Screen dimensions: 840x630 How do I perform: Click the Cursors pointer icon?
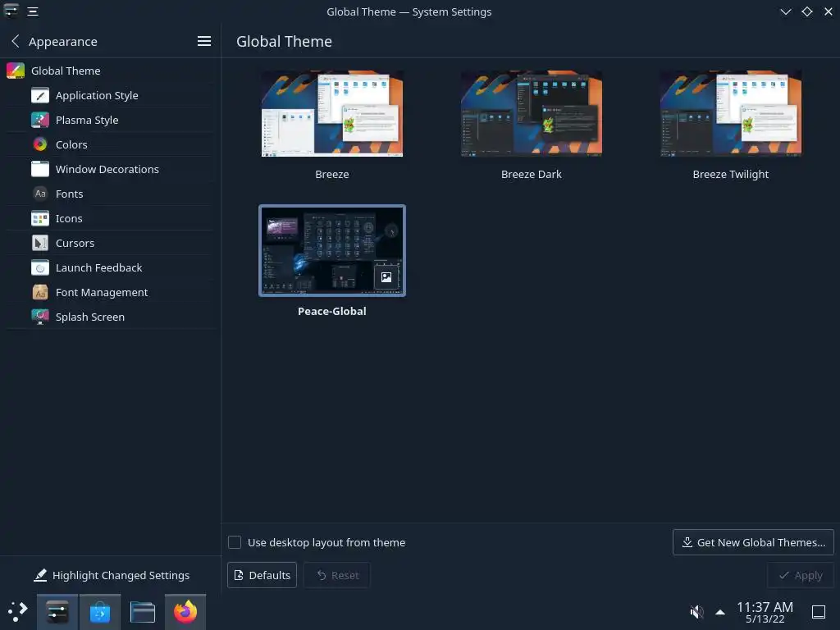click(40, 243)
